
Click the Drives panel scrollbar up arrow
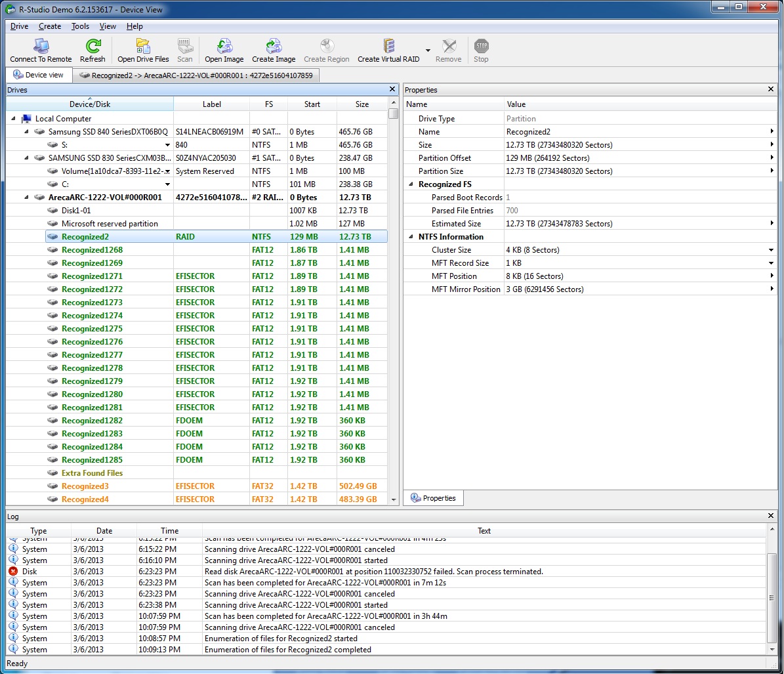pyautogui.click(x=394, y=102)
